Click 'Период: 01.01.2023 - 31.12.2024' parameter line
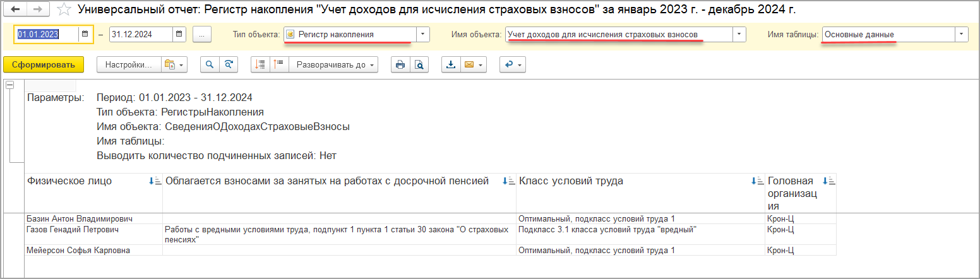Viewport: 980px width, 279px height. pos(174,98)
